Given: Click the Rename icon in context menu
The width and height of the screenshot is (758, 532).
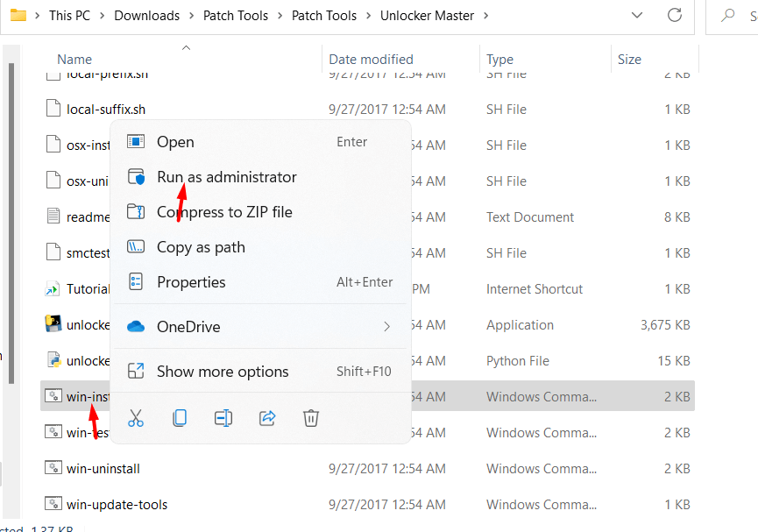Looking at the screenshot, I should (223, 418).
